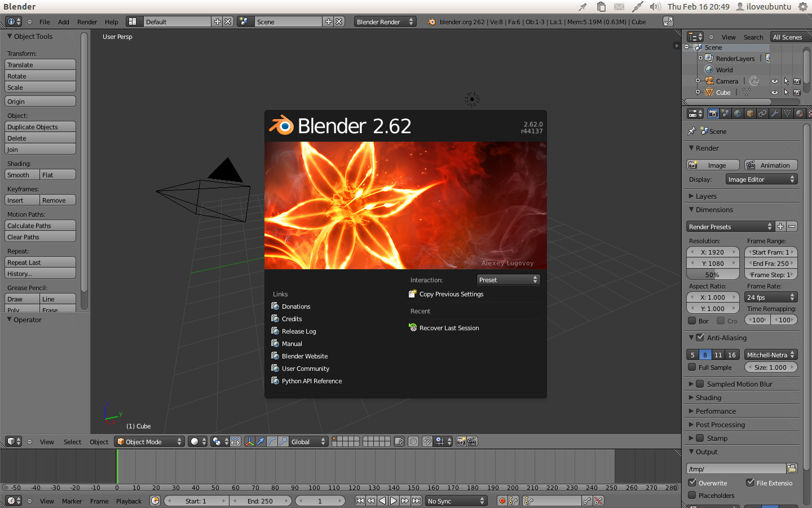Open the Blender Website link
812x508 pixels.
pyautogui.click(x=305, y=356)
